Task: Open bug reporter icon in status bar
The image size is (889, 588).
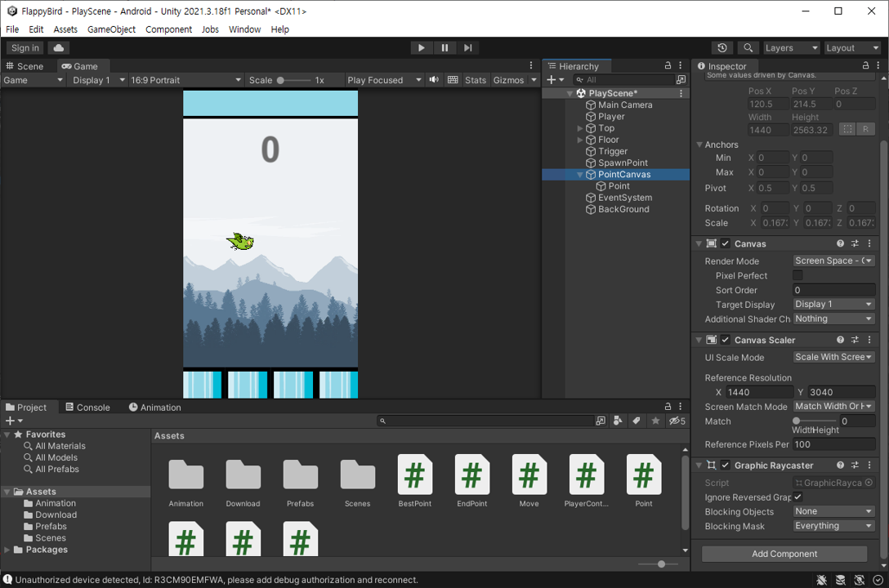Action: click(821, 580)
